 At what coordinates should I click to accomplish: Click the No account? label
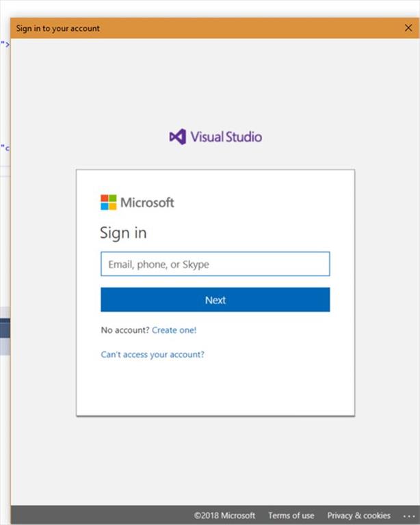tap(125, 330)
